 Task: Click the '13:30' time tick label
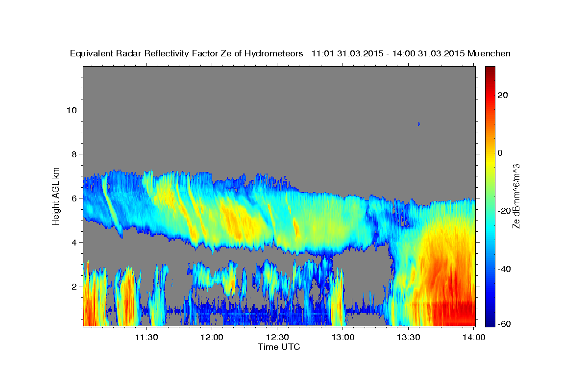[408, 337]
